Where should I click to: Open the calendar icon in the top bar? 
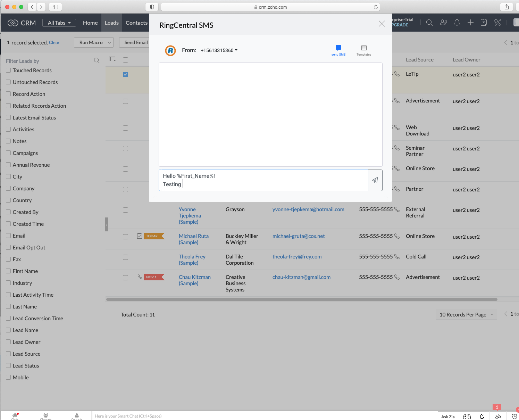(x=483, y=22)
